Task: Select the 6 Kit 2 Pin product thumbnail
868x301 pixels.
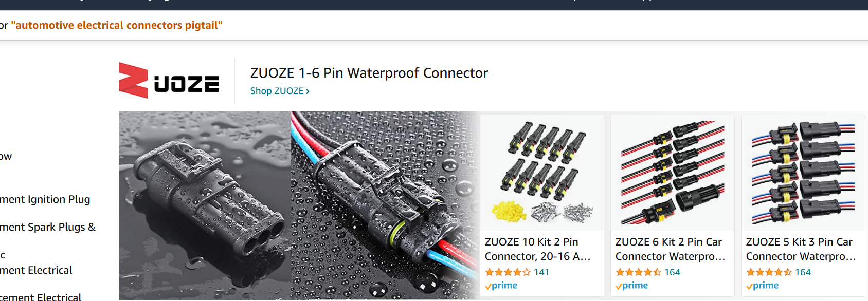Action: 673,173
